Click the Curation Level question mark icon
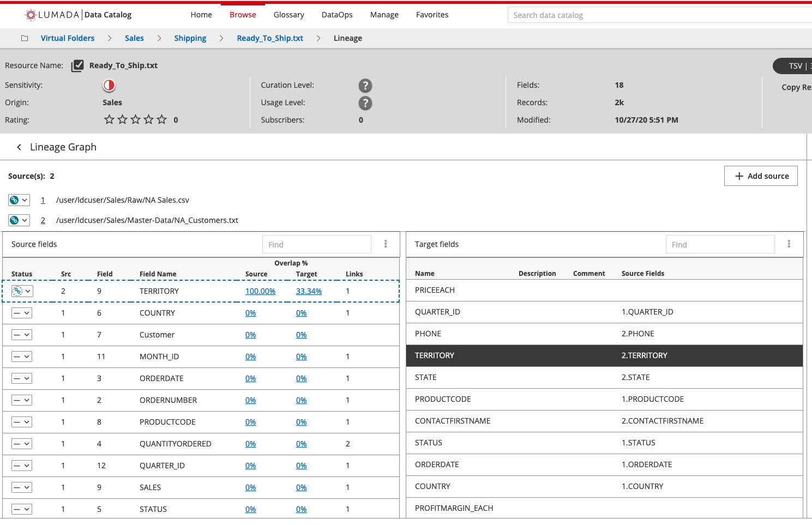 pos(365,86)
